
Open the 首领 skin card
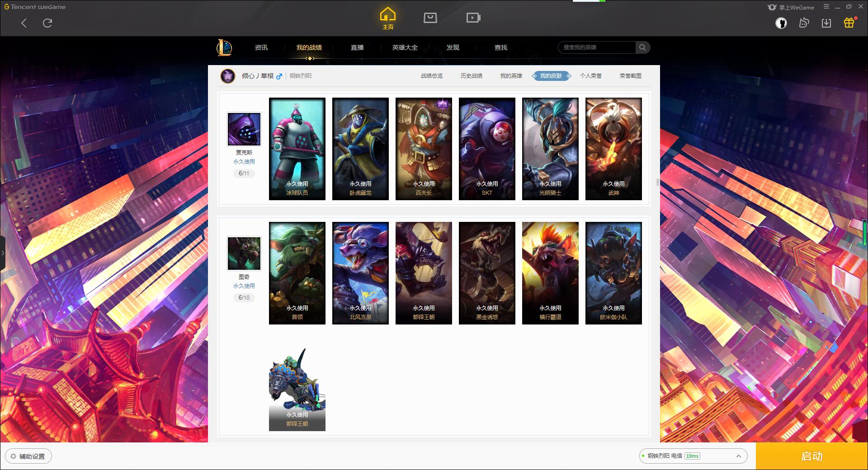[297, 273]
